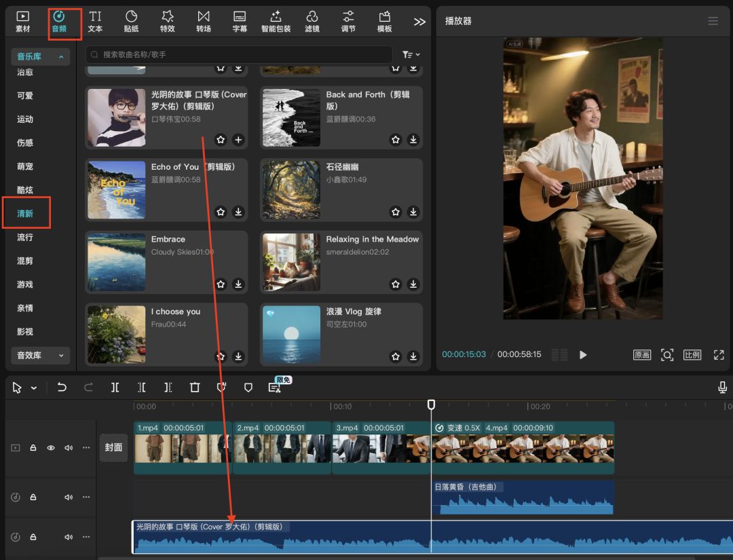Screen dimensions: 733x560
Task: Expand the 音效库 sound effects library
Action: coord(41,355)
